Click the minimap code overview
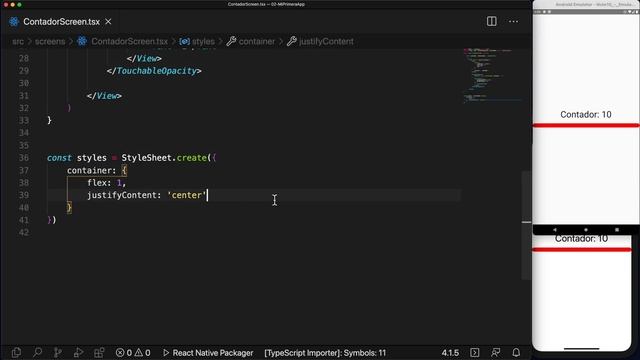The height and width of the screenshot is (360, 640). click(x=492, y=76)
